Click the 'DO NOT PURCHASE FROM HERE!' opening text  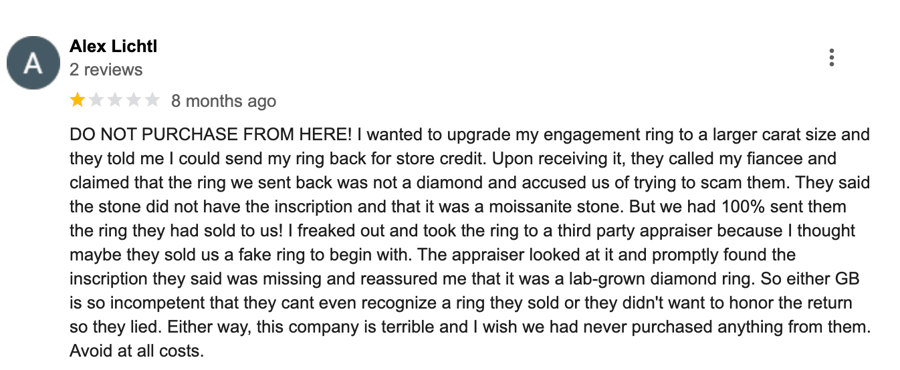click(211, 135)
